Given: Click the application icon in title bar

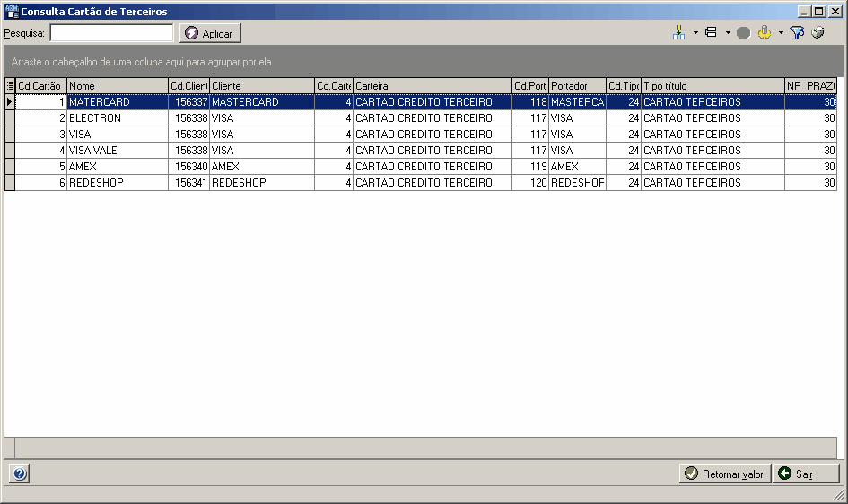Looking at the screenshot, I should [12, 12].
